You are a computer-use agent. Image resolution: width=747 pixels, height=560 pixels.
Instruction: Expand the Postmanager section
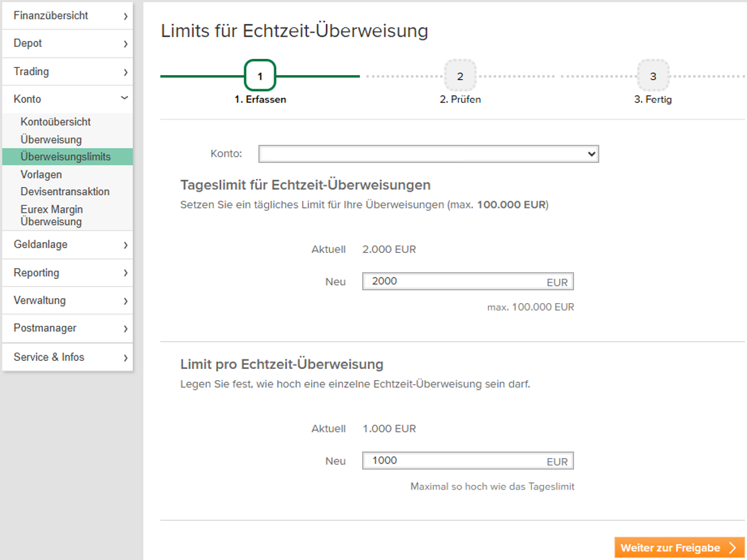[67, 329]
